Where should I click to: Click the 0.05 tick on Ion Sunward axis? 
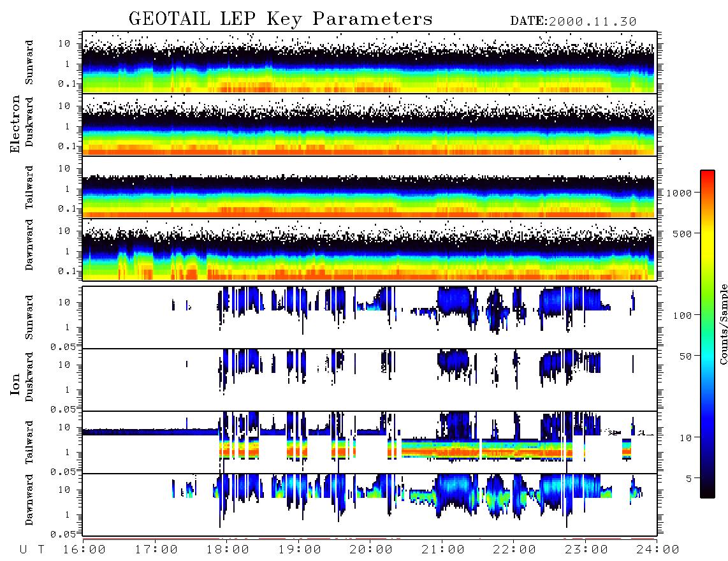click(x=62, y=347)
